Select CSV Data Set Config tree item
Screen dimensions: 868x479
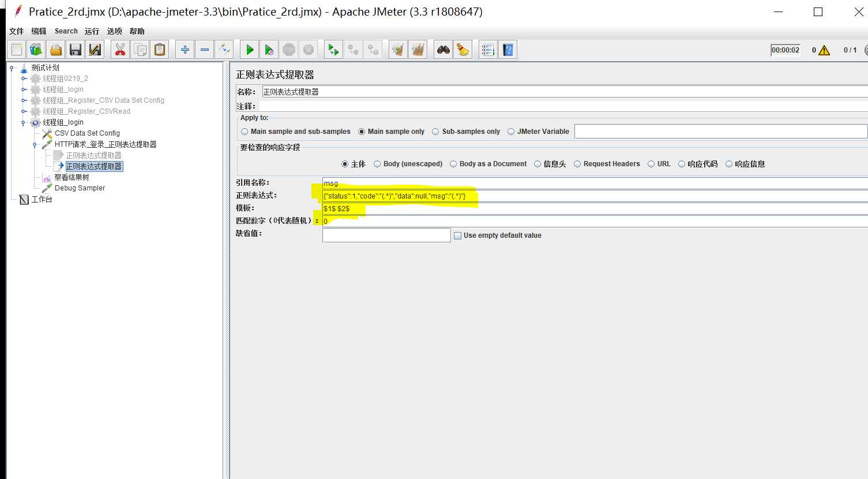[87, 133]
